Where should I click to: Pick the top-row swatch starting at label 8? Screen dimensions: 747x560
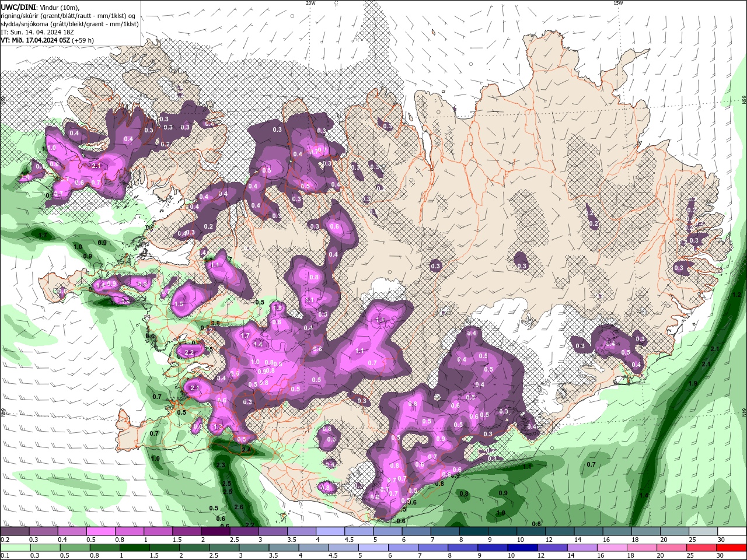tap(473, 531)
